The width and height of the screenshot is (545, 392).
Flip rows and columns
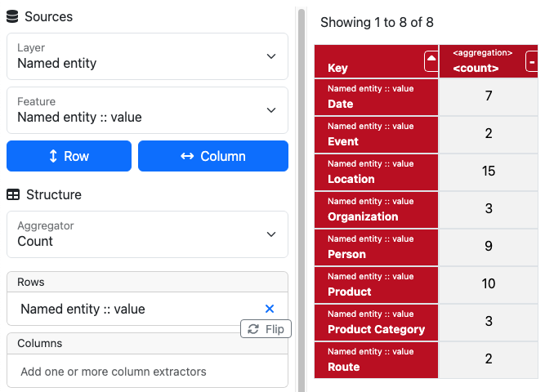[266, 329]
